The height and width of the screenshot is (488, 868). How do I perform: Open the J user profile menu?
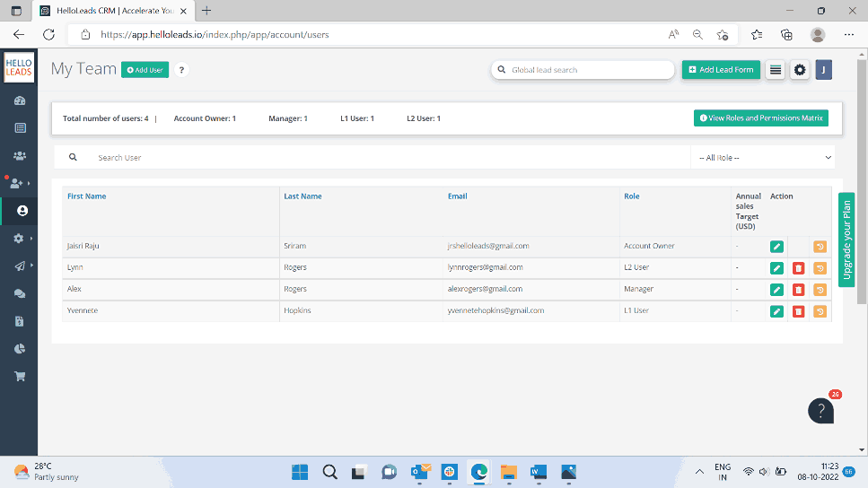[x=823, y=70]
